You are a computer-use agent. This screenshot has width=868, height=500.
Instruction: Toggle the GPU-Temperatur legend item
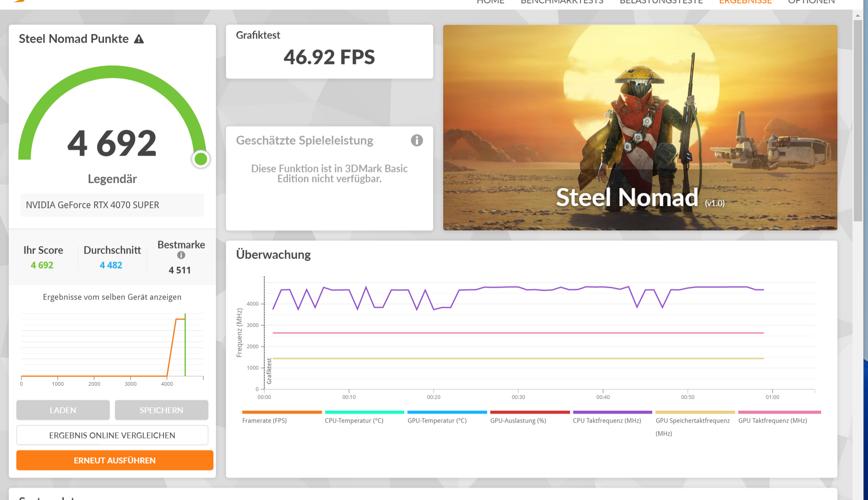click(437, 420)
